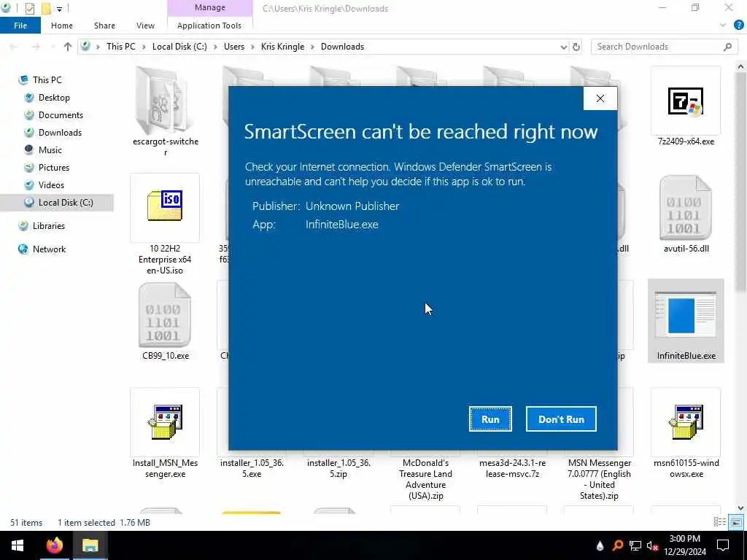Select This PC in the navigation pane
This screenshot has height=560, width=747.
pyautogui.click(x=47, y=80)
